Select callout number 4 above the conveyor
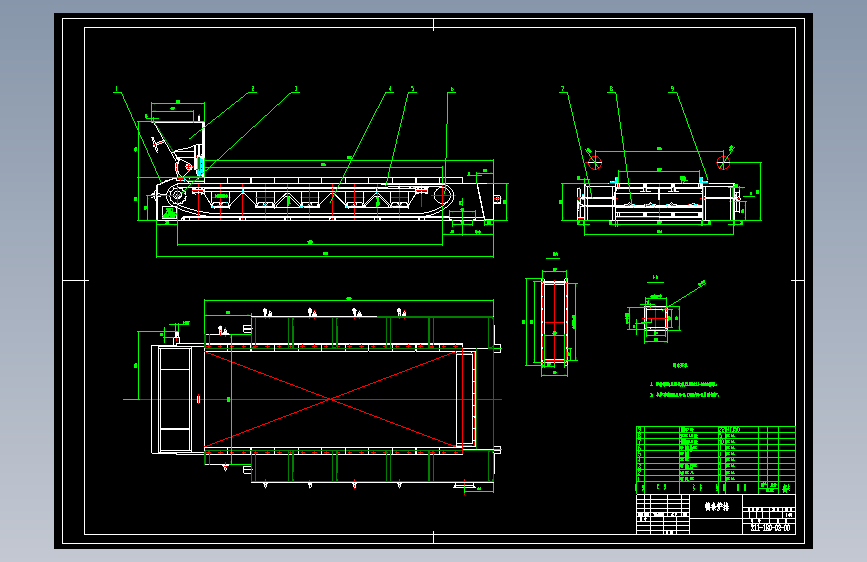Image resolution: width=867 pixels, height=562 pixels. click(390, 89)
